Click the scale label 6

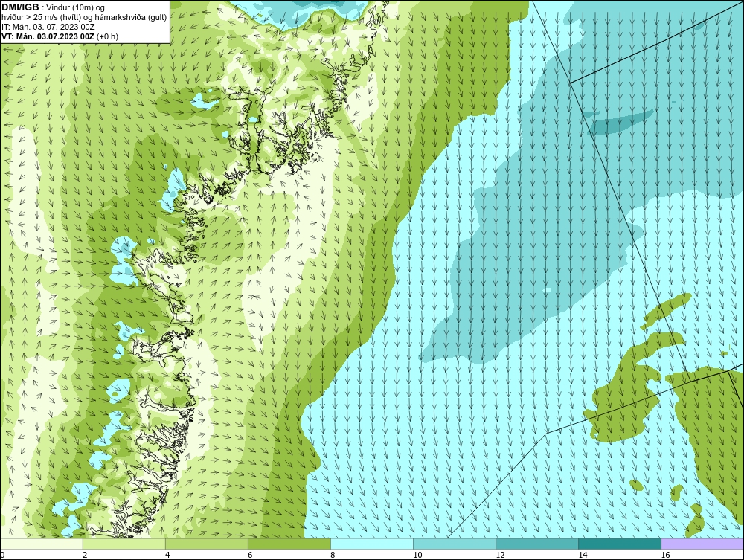click(250, 556)
